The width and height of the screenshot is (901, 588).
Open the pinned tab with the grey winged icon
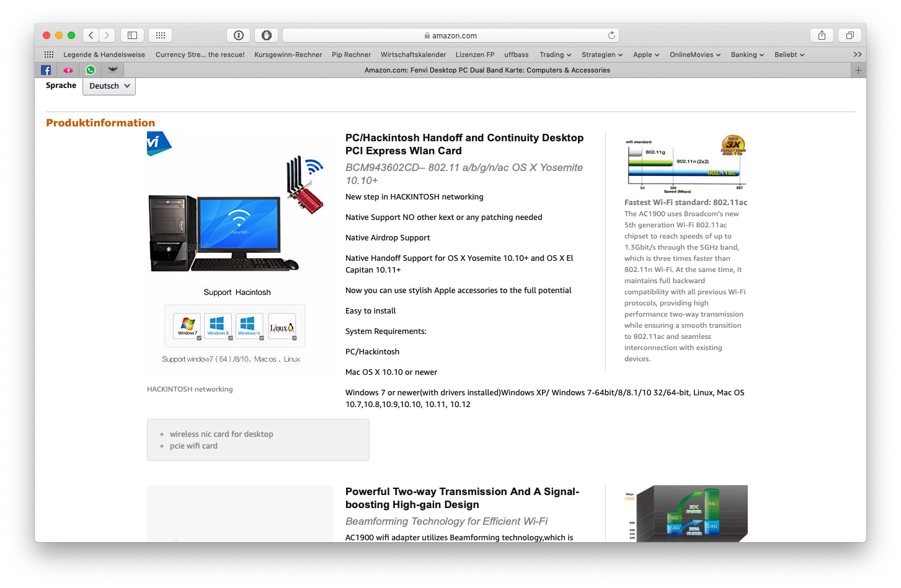(113, 70)
